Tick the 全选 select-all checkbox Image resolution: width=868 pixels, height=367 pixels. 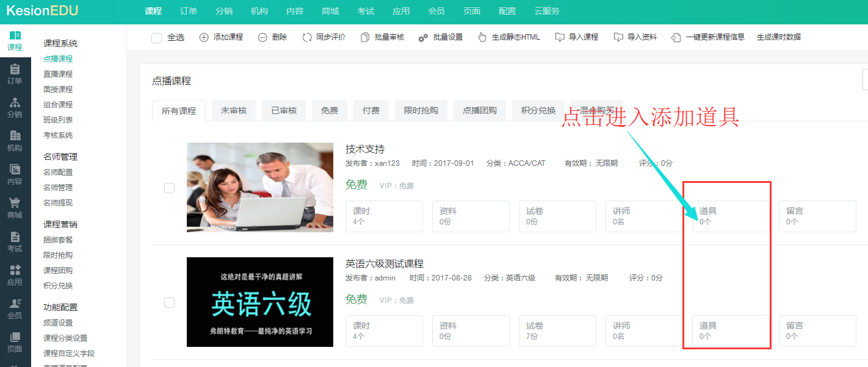pyautogui.click(x=157, y=38)
